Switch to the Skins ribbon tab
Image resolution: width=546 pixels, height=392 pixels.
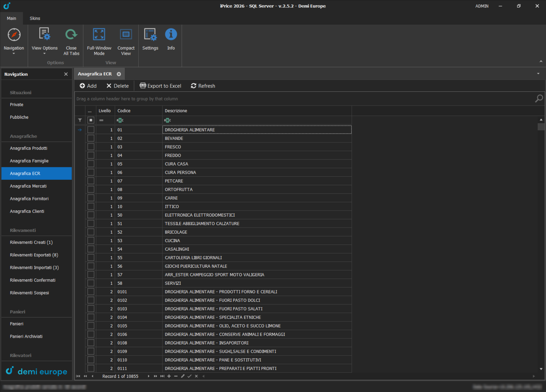[35, 18]
